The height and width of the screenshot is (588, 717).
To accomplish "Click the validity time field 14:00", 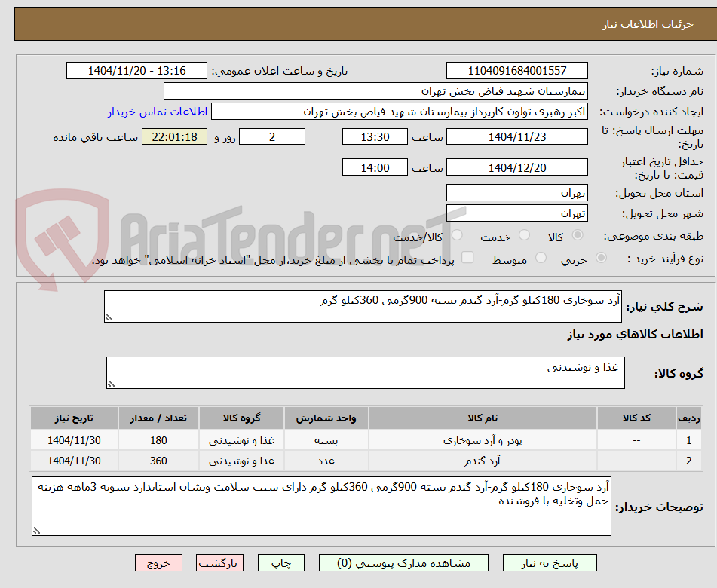I will point(375,167).
